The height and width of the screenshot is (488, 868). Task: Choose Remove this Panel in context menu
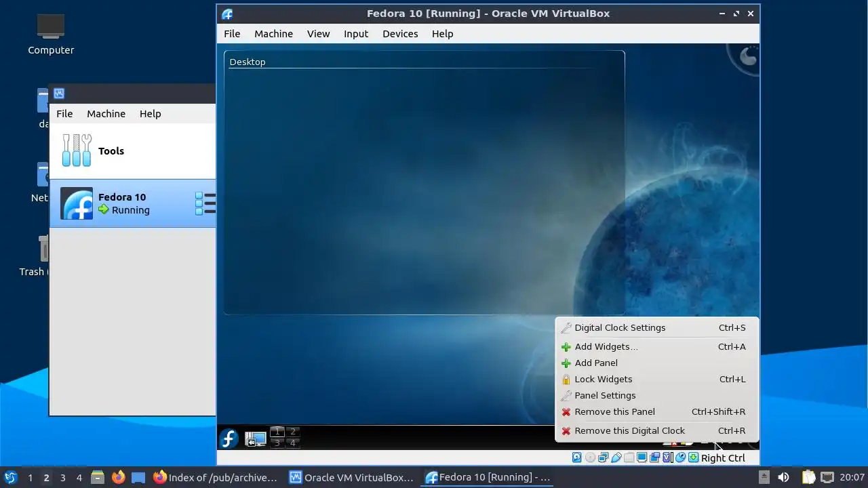pos(656,411)
